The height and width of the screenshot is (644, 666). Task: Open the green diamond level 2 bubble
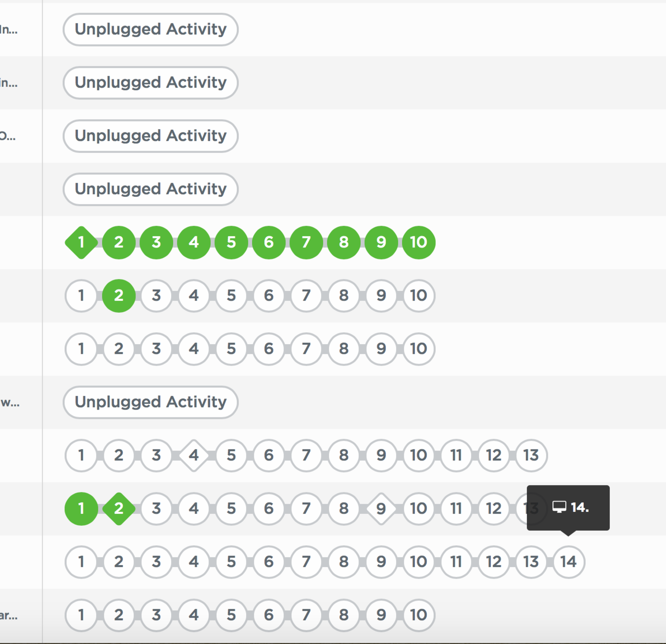(x=119, y=508)
